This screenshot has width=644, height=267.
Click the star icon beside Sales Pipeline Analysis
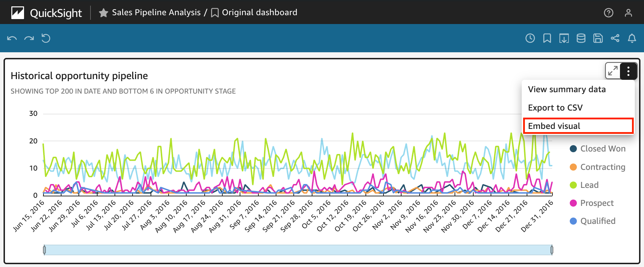103,13
